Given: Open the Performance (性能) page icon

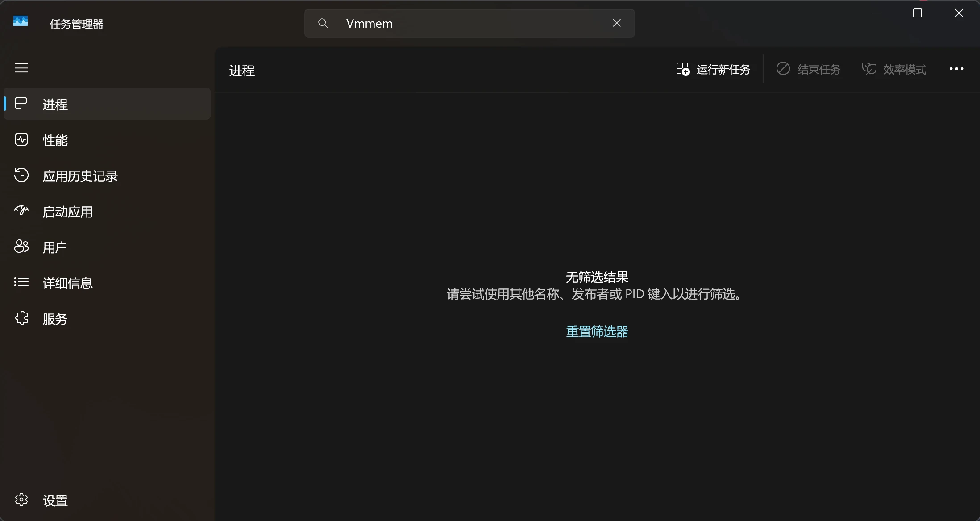Looking at the screenshot, I should 21,140.
